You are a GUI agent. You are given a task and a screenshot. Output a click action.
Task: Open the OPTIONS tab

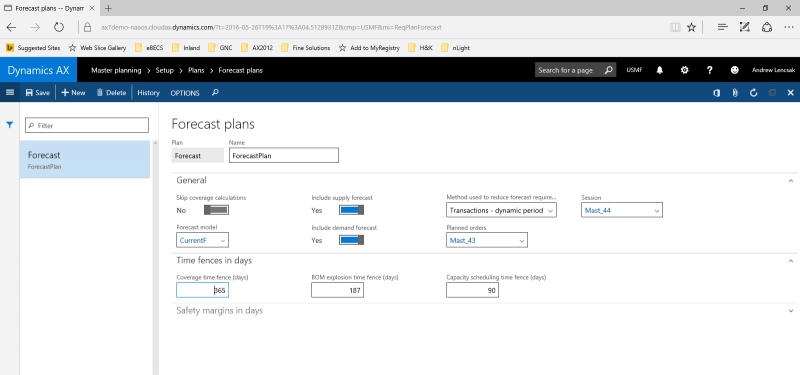(185, 93)
